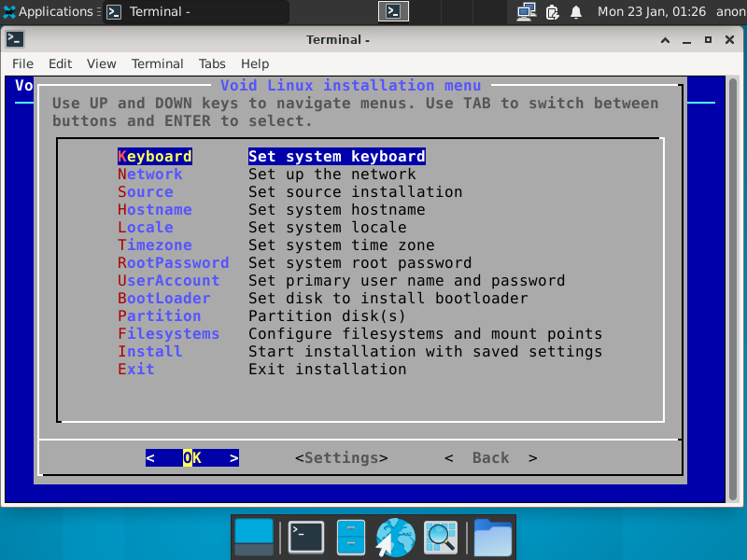Select the UserAccount installer option
Viewport: 747px width, 560px height.
169,281
